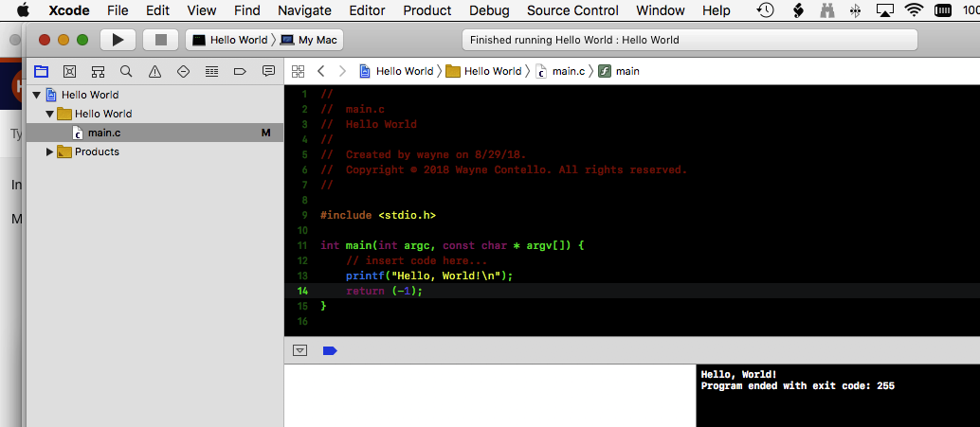Collapse the Hello World project root
This screenshot has width=980, height=427.
coord(37,95)
